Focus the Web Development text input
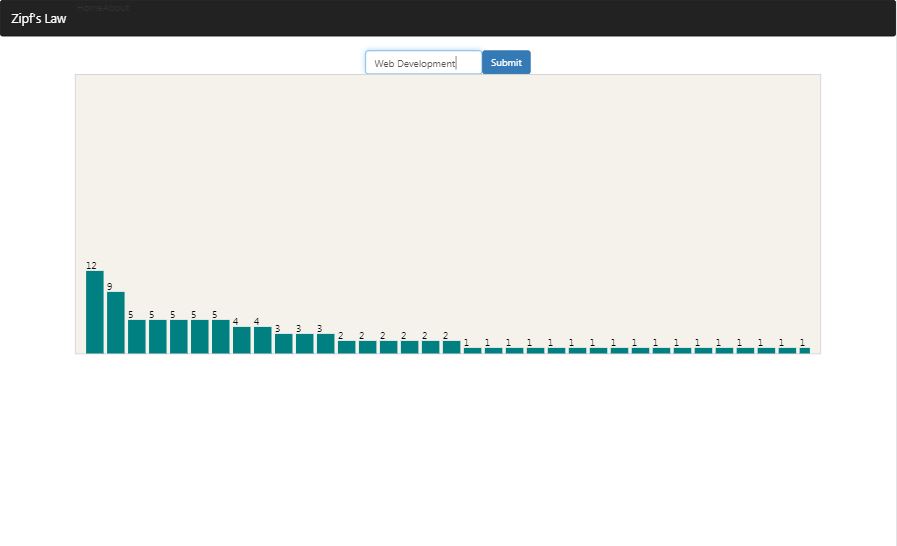Image resolution: width=897 pixels, height=546 pixels. pyautogui.click(x=423, y=63)
